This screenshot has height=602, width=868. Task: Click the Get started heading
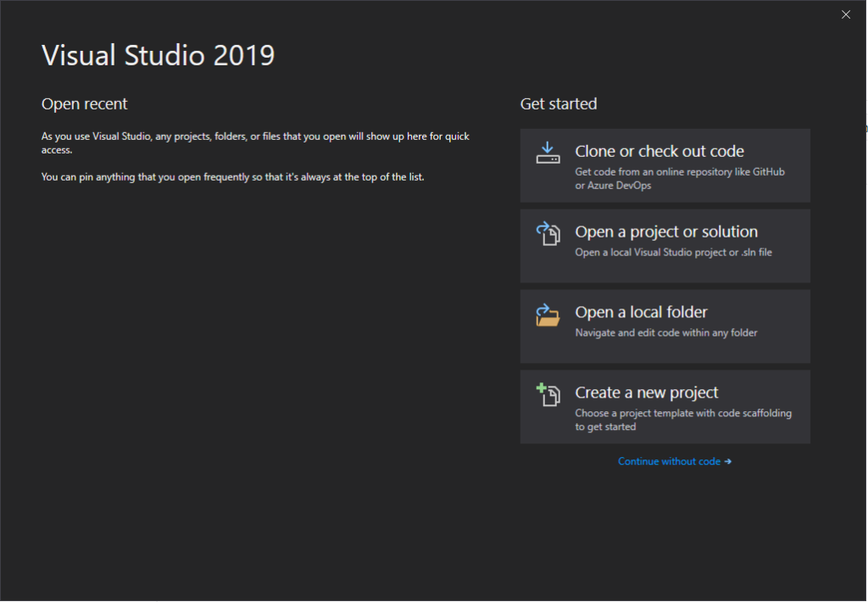pyautogui.click(x=558, y=103)
